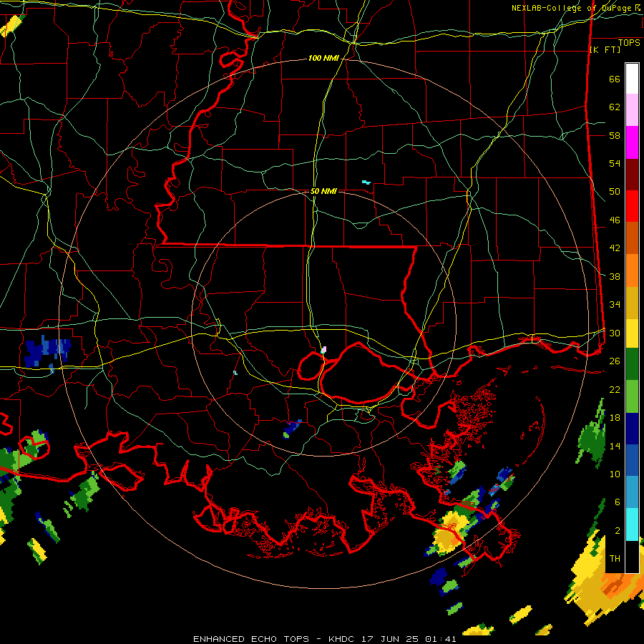Viewport: 644px width, 644px height.
Task: Click the '[K FT]' units label
Action: [605, 49]
